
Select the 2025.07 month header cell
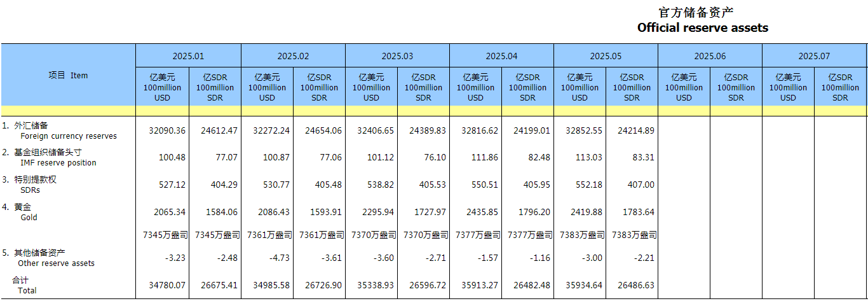pos(814,56)
